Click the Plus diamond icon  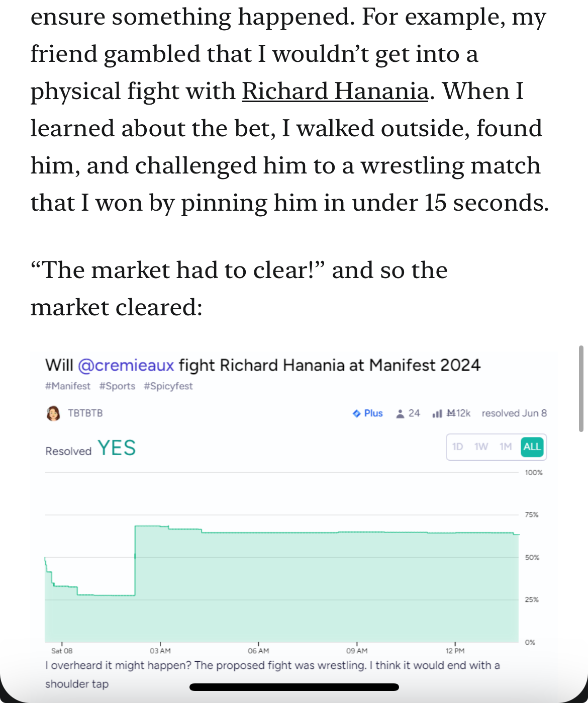point(357,413)
